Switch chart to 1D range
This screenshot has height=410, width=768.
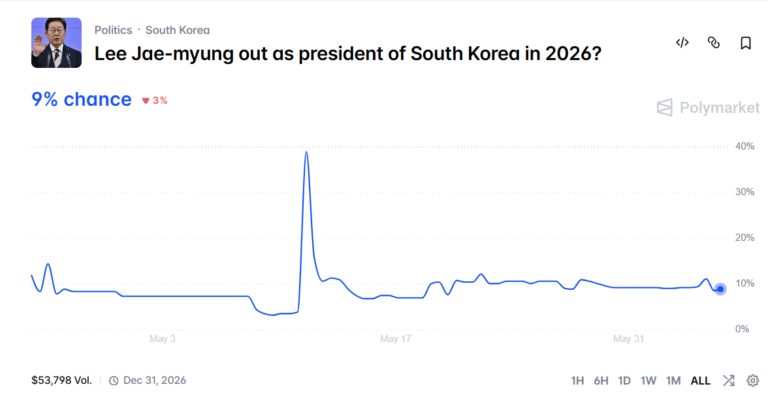click(x=624, y=381)
